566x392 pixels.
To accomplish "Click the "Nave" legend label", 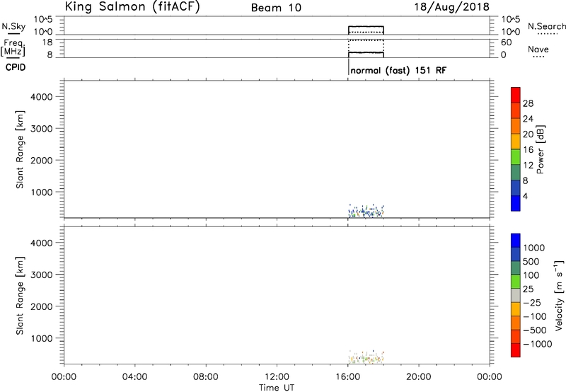I will click(538, 49).
